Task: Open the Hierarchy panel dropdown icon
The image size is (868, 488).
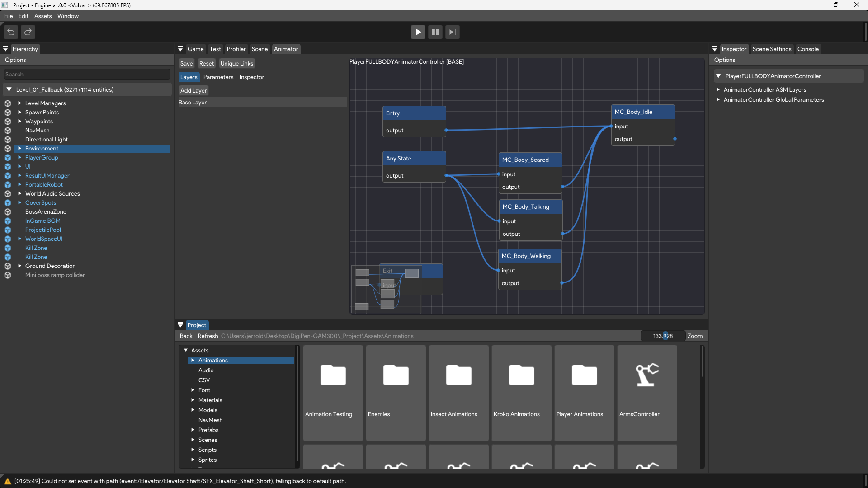Action: pyautogui.click(x=5, y=49)
